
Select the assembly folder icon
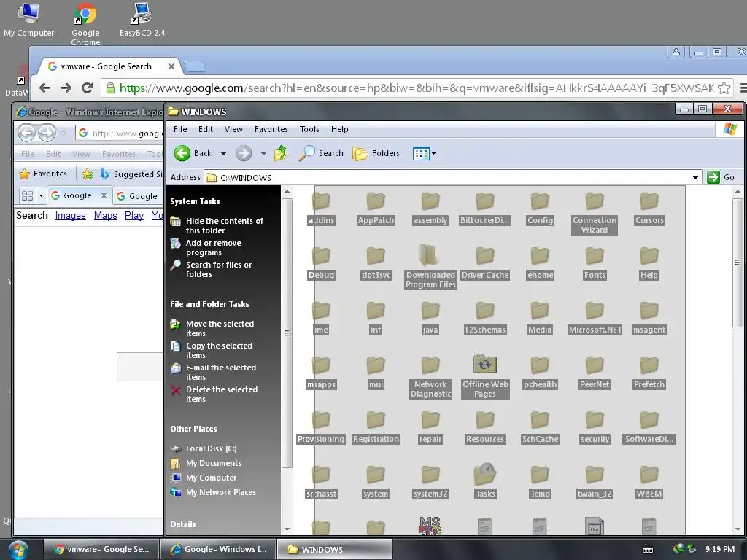(x=430, y=201)
